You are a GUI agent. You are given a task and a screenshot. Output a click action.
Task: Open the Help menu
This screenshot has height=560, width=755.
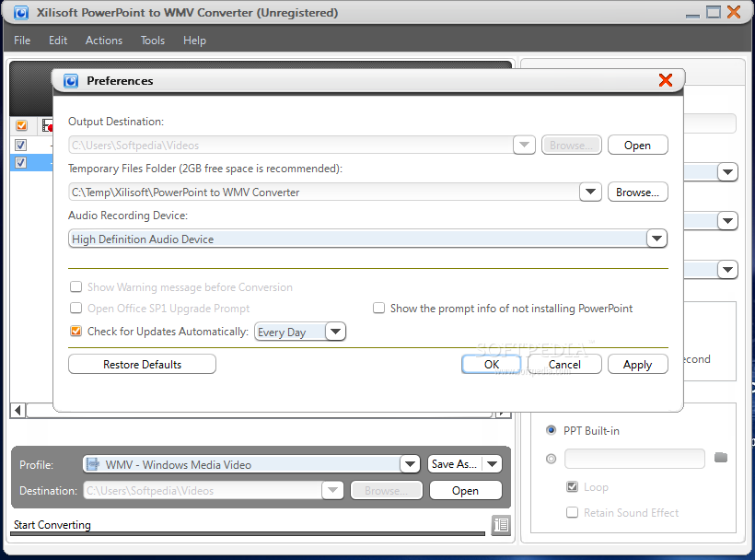click(x=194, y=41)
